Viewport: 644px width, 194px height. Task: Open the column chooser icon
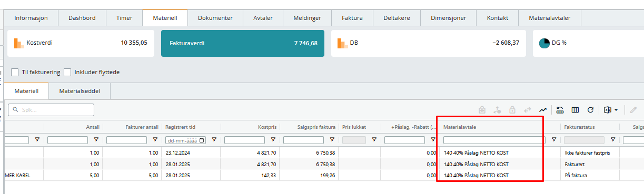(575, 110)
